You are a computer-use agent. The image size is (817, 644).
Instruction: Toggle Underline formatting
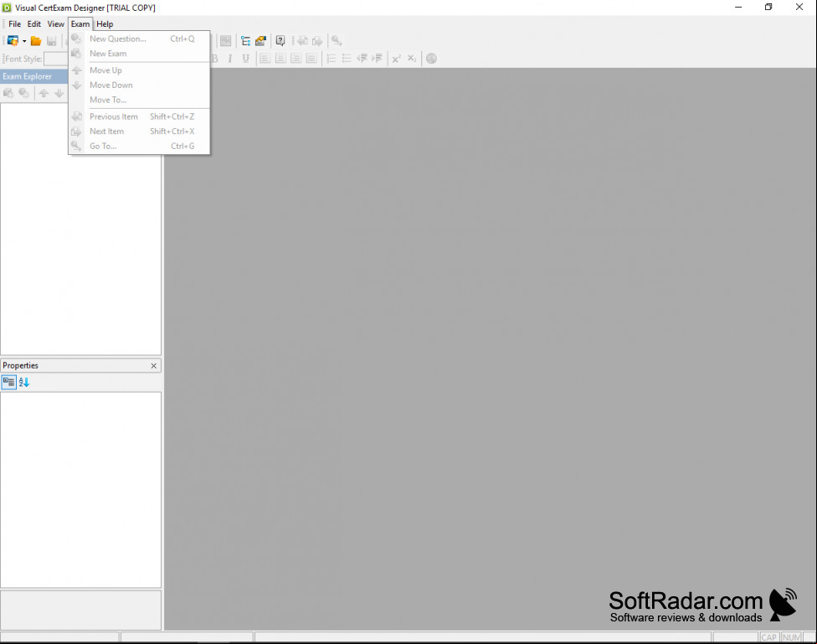(245, 59)
